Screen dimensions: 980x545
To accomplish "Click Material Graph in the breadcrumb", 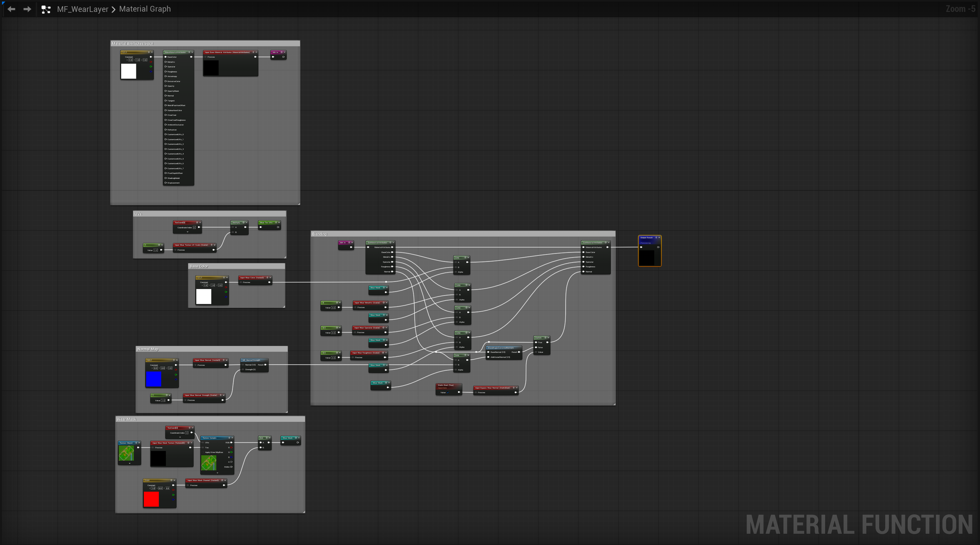I will [145, 9].
